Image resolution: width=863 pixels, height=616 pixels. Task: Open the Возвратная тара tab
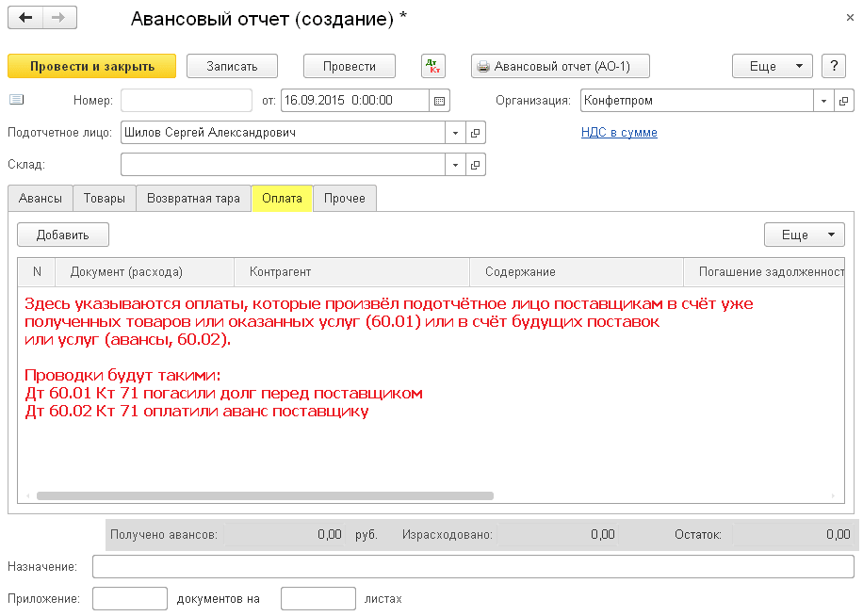click(193, 199)
